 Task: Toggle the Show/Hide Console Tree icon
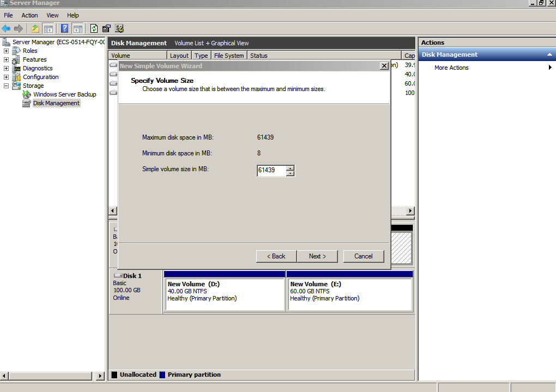(48, 29)
